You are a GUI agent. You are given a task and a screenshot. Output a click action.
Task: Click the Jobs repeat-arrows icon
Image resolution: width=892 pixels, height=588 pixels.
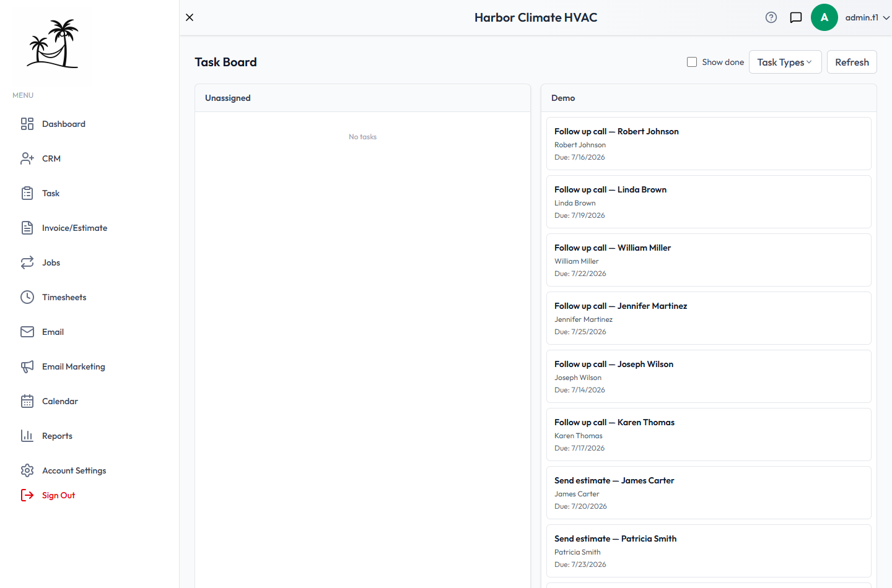coord(27,262)
